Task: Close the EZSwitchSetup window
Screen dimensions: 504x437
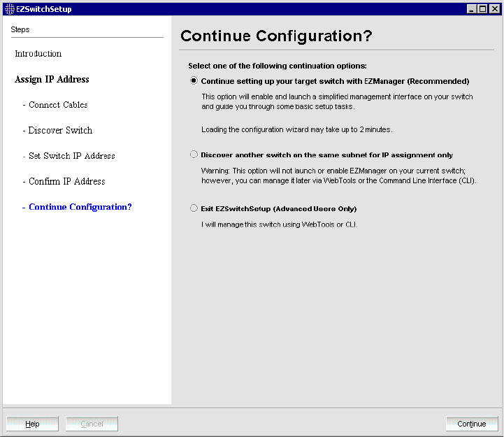Action: coord(494,9)
